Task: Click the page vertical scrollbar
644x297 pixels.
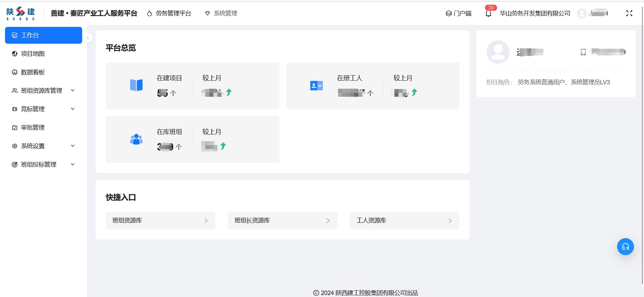Action: [642, 134]
